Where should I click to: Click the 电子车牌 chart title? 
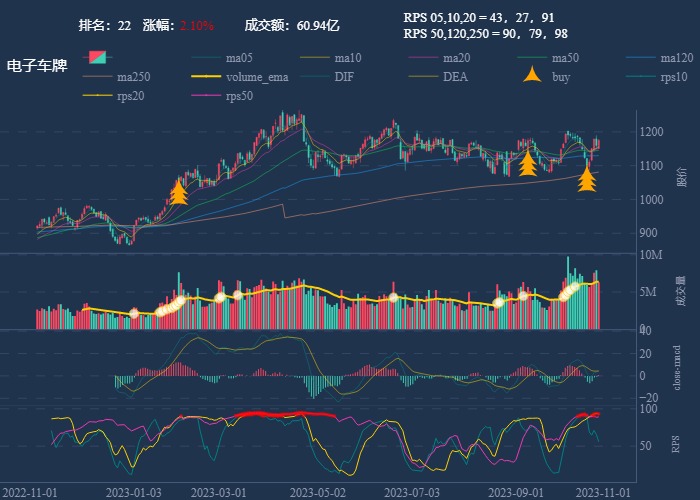pos(37,66)
